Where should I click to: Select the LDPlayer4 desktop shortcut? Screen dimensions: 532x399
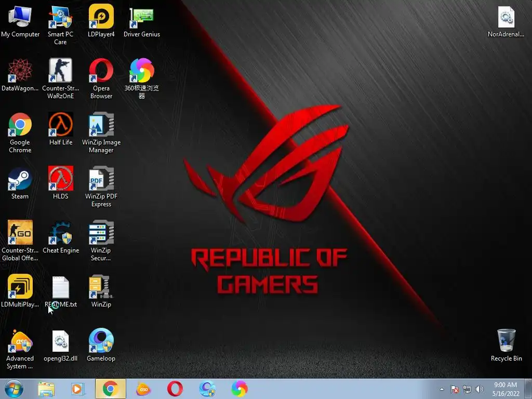tap(101, 21)
